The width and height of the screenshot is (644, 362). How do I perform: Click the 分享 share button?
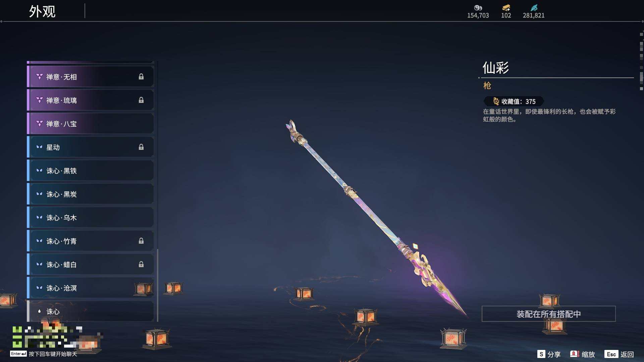click(x=549, y=354)
